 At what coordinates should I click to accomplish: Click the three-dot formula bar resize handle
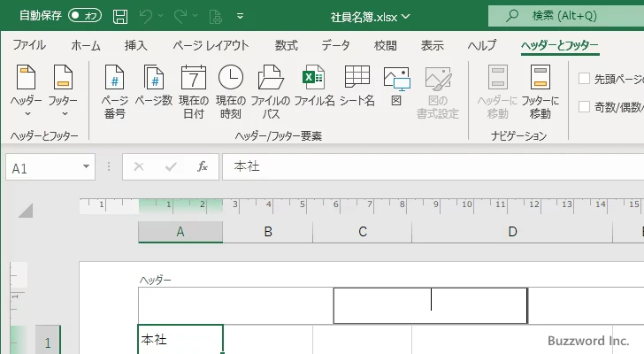(x=109, y=166)
